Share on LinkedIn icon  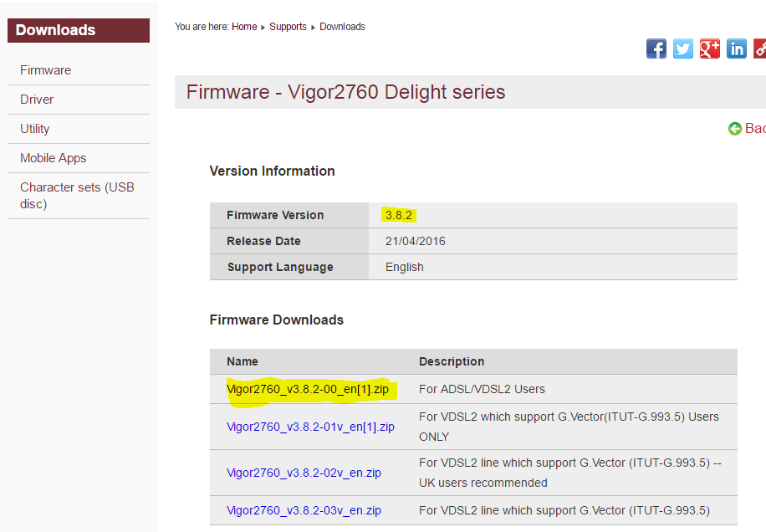(x=737, y=49)
